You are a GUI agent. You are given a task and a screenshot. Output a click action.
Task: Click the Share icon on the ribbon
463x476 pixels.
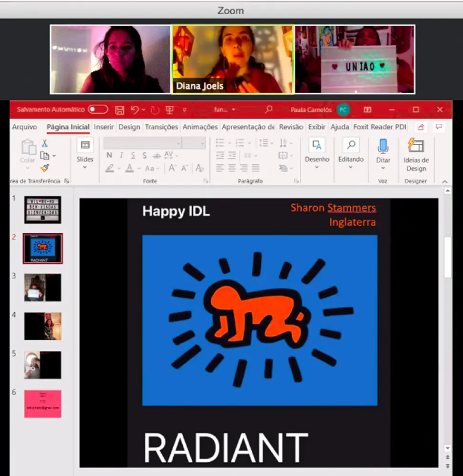421,127
